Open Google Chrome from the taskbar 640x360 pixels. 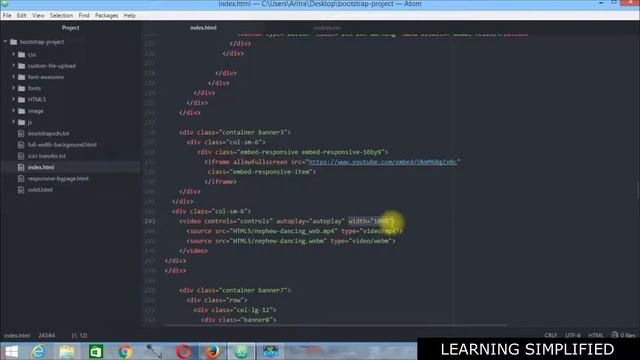click(x=125, y=351)
